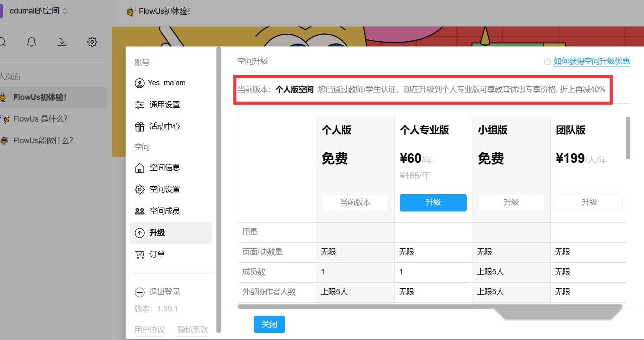Image resolution: width=644 pixels, height=340 pixels.
Task: Select the 升级 menu item
Action: pyautogui.click(x=171, y=233)
